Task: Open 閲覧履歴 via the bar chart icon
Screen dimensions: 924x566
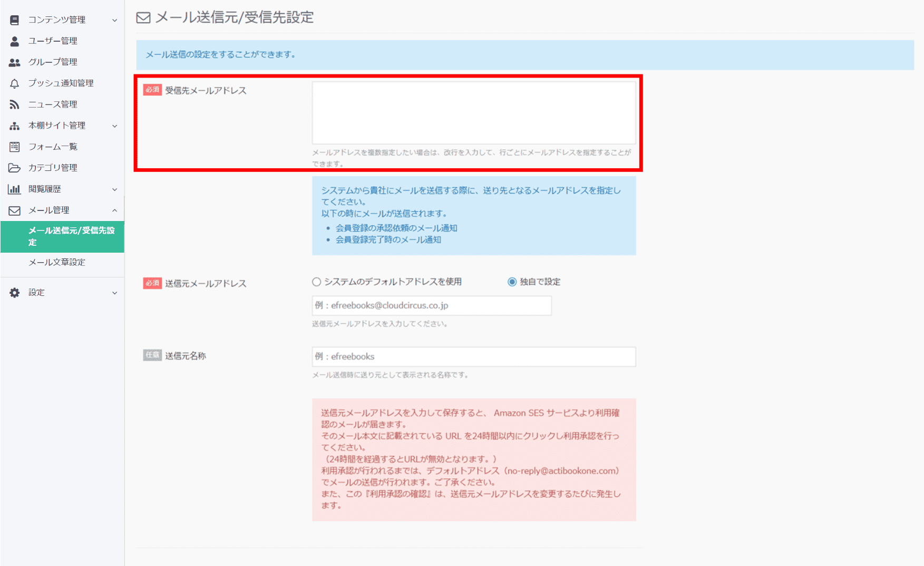Action: pos(13,189)
